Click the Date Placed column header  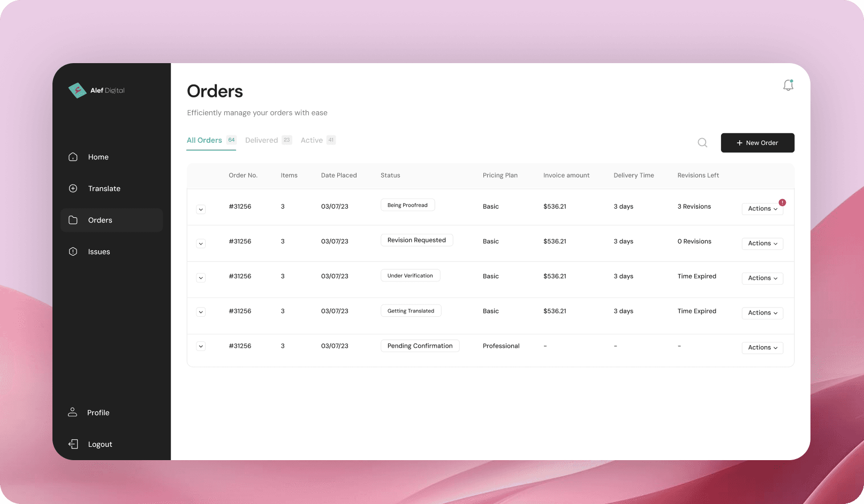pyautogui.click(x=339, y=175)
